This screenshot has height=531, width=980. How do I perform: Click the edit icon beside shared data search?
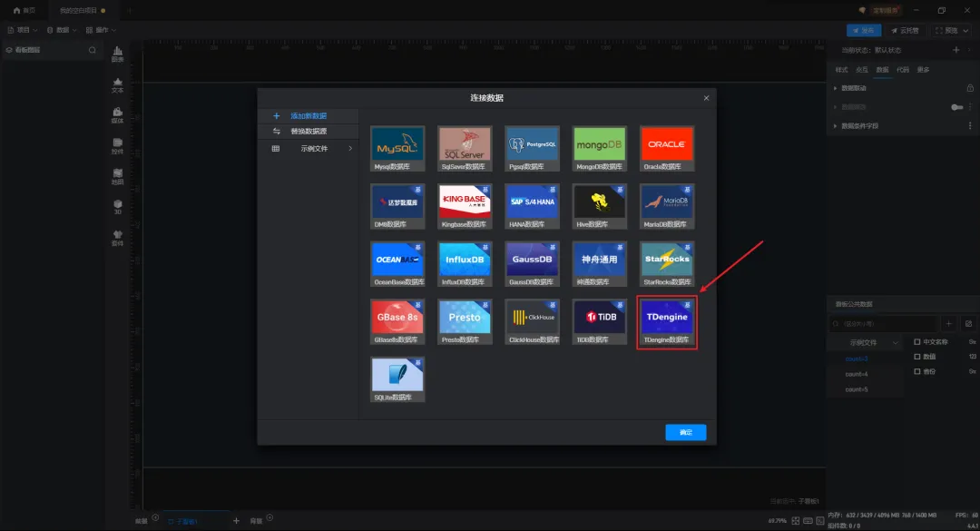click(x=969, y=323)
